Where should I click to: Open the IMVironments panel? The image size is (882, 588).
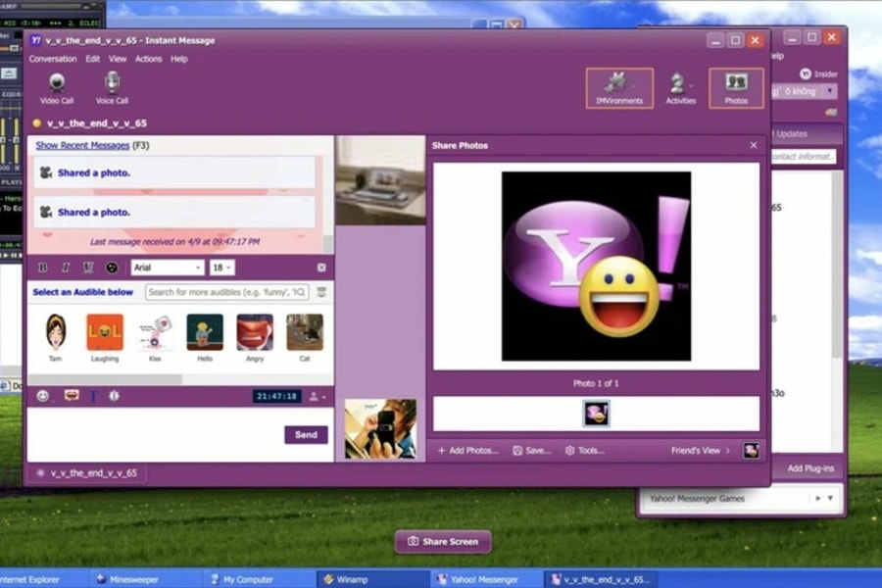(x=618, y=87)
